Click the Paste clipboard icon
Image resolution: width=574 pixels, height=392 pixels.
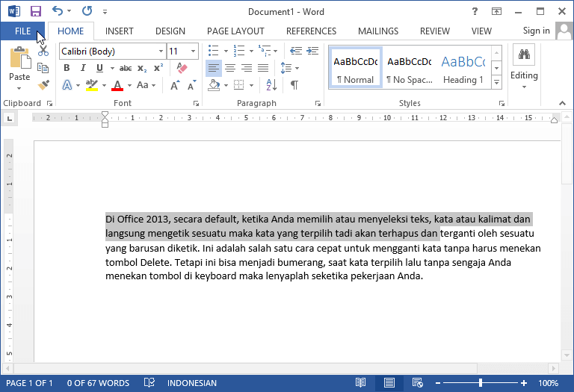[x=19, y=57]
